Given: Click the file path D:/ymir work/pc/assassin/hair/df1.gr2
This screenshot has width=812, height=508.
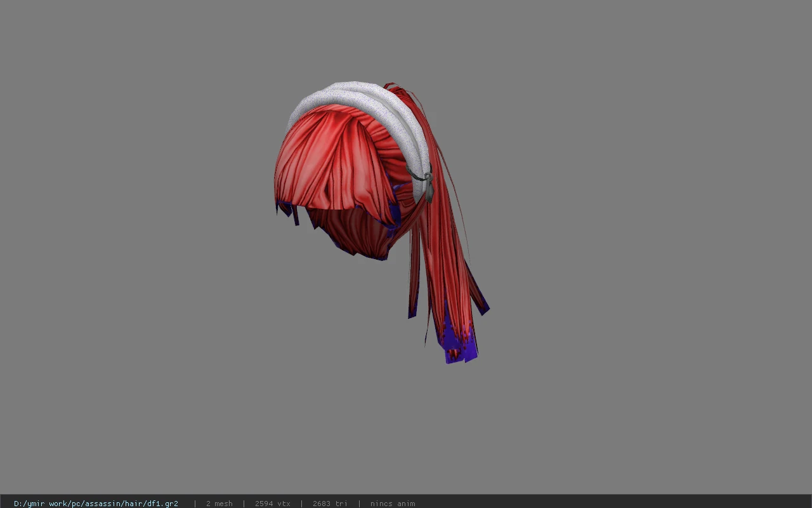Looking at the screenshot, I should [x=96, y=504].
